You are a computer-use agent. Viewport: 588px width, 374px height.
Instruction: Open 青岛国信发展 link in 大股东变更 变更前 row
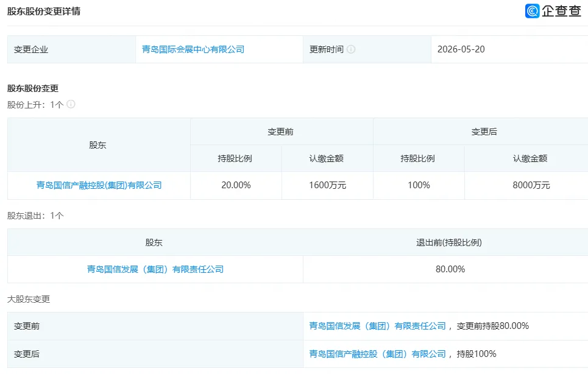[378, 326]
